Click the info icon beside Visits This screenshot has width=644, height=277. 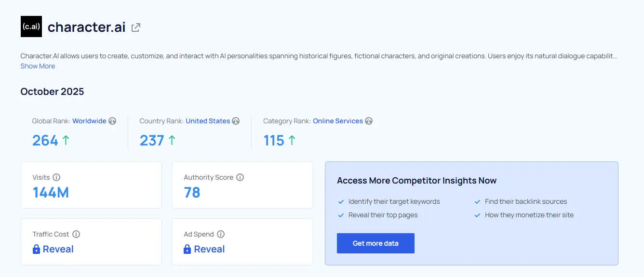56,177
